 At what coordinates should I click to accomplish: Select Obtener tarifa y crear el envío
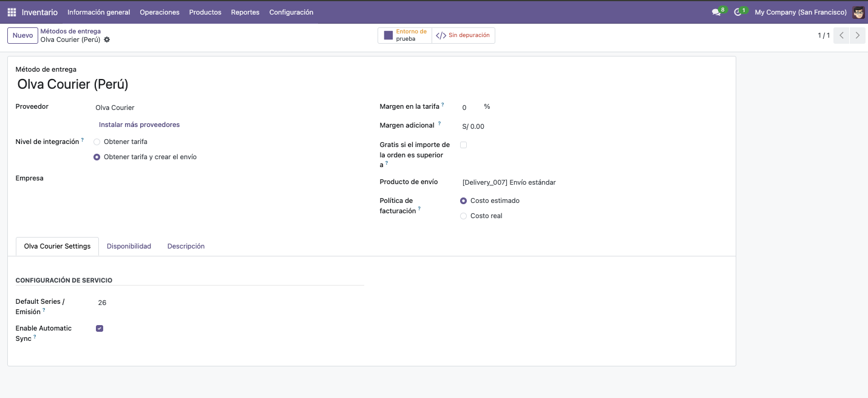click(97, 157)
